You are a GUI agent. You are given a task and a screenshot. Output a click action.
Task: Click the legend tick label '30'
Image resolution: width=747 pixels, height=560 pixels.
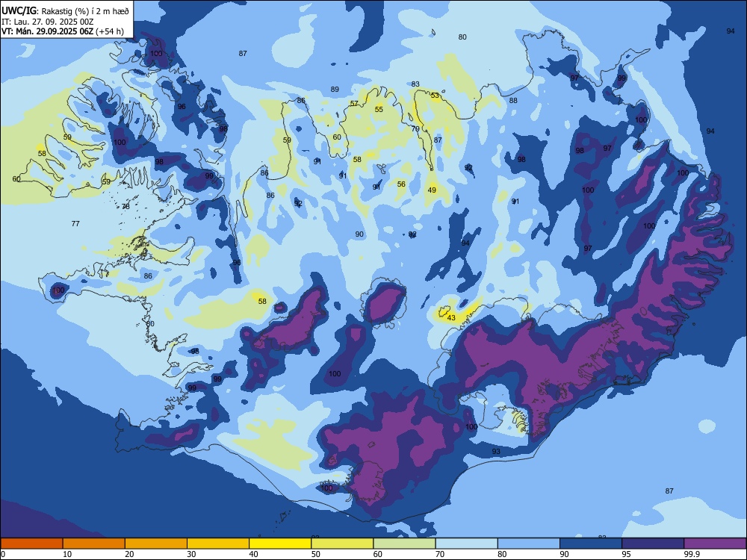click(191, 554)
